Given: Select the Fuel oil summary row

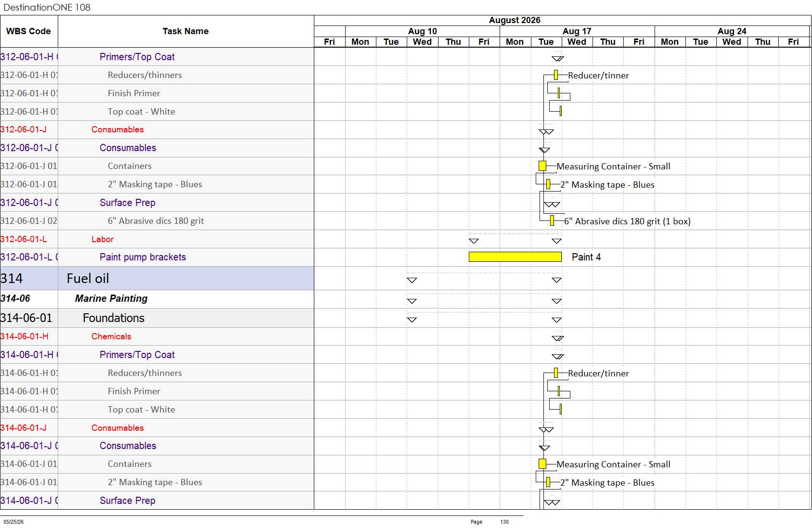Looking at the screenshot, I should 157,279.
